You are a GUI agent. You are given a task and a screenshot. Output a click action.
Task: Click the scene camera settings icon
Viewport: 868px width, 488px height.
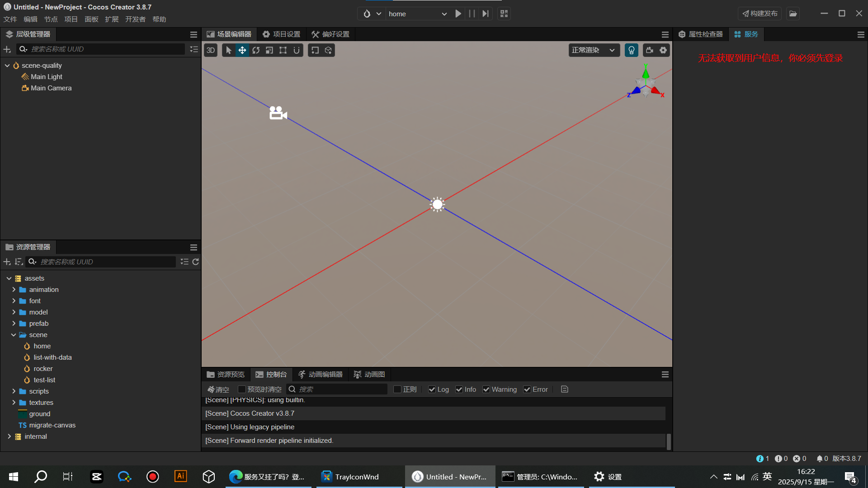(x=650, y=50)
